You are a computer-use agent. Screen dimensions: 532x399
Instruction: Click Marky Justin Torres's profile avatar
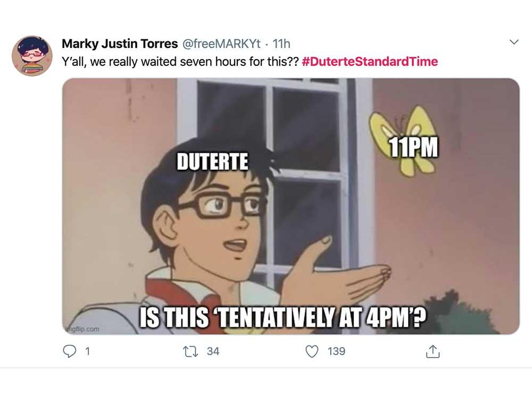coord(32,56)
